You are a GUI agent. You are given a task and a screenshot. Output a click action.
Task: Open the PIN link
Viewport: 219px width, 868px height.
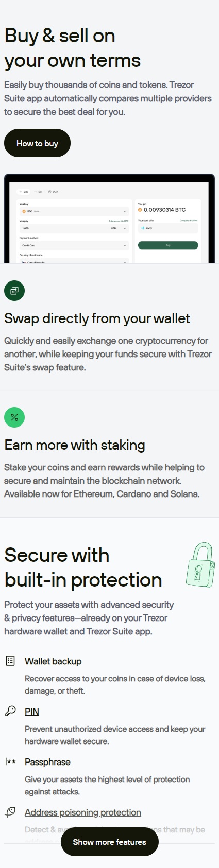(x=32, y=712)
